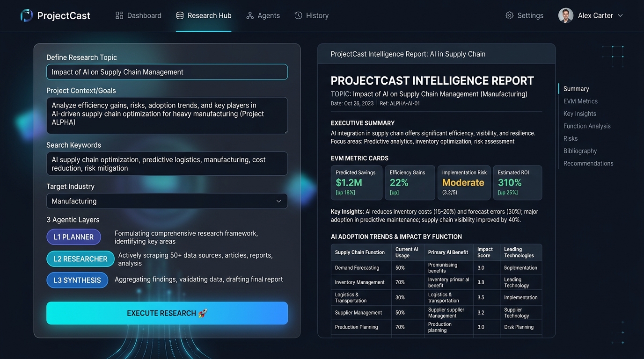This screenshot has height=359, width=644.
Task: Select the L2 RESEARCHER agent layer
Action: [x=80, y=259]
